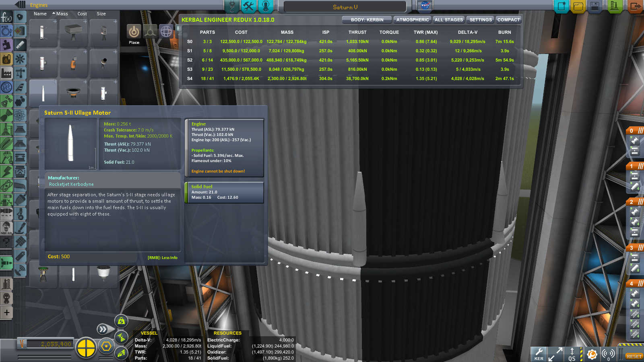Select the Offset gizmo tool

tap(150, 31)
